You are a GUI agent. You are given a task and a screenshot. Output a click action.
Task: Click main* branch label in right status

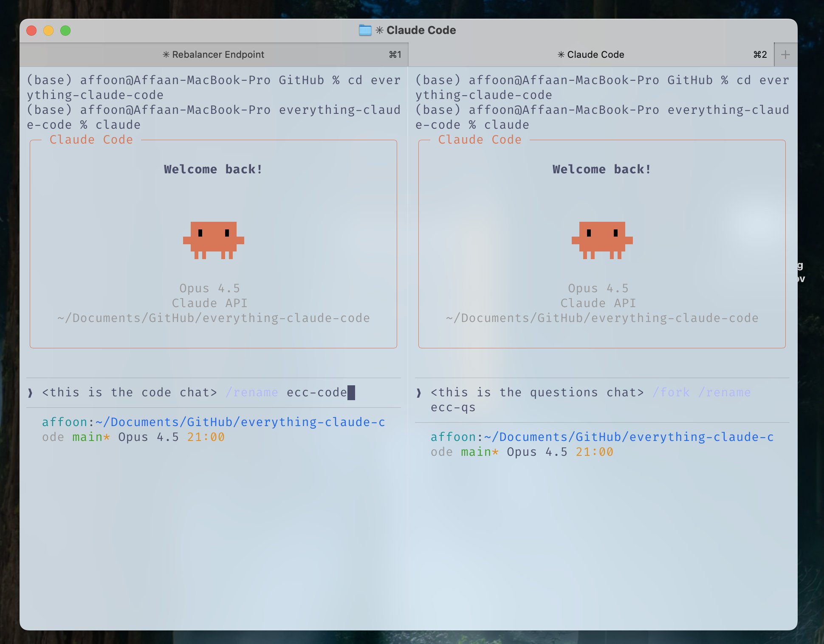480,452
